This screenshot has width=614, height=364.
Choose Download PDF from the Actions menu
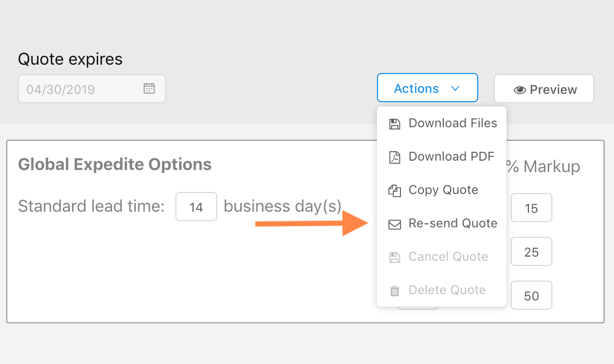[451, 156]
